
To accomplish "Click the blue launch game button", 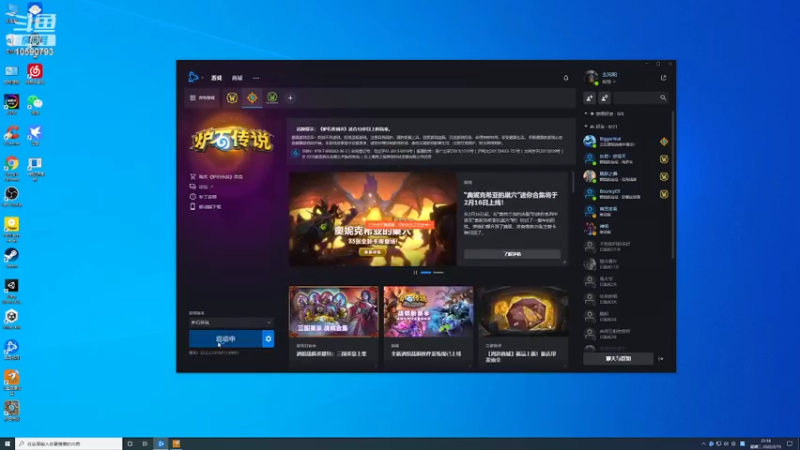I will (226, 339).
